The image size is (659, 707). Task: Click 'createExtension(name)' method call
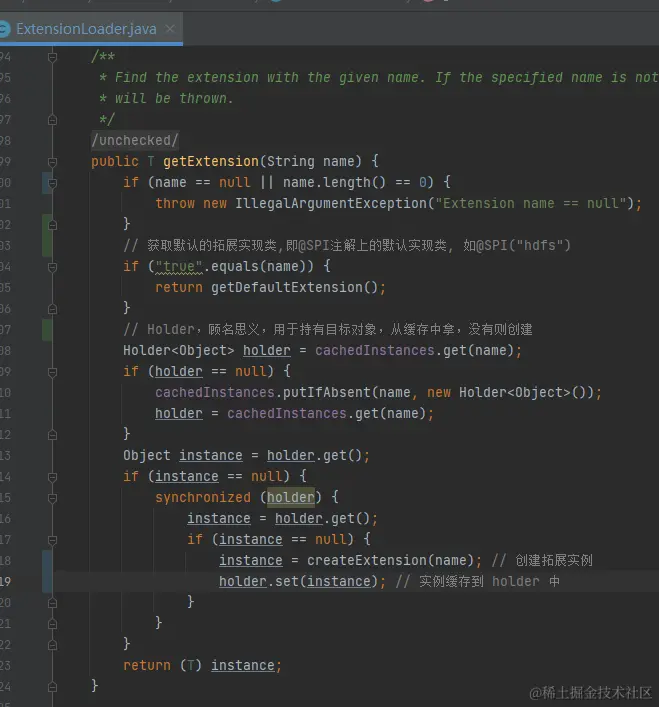tap(390, 560)
